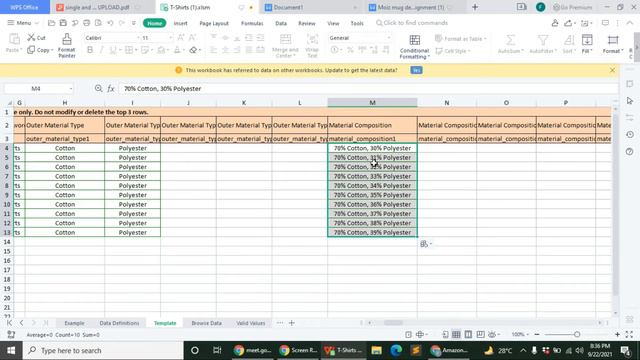Viewport: 640px width, 360px height.
Task: Open the Formulas ribbon tab
Action: pyautogui.click(x=252, y=23)
